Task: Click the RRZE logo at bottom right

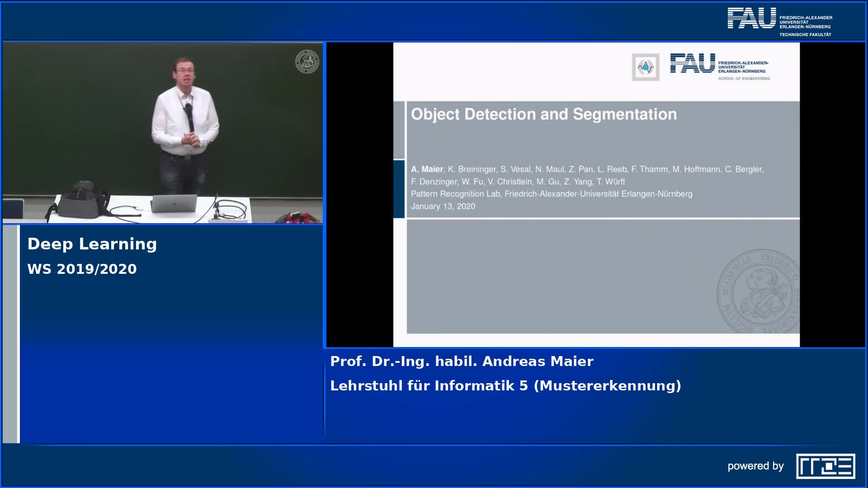Action: pyautogui.click(x=825, y=466)
